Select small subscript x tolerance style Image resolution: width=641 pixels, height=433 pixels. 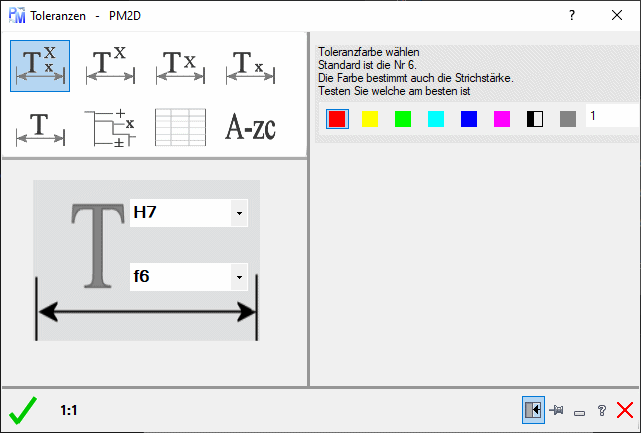coord(250,66)
